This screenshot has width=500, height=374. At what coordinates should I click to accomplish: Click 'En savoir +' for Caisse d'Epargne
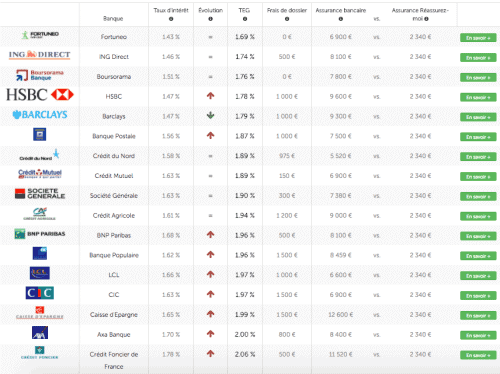478,315
